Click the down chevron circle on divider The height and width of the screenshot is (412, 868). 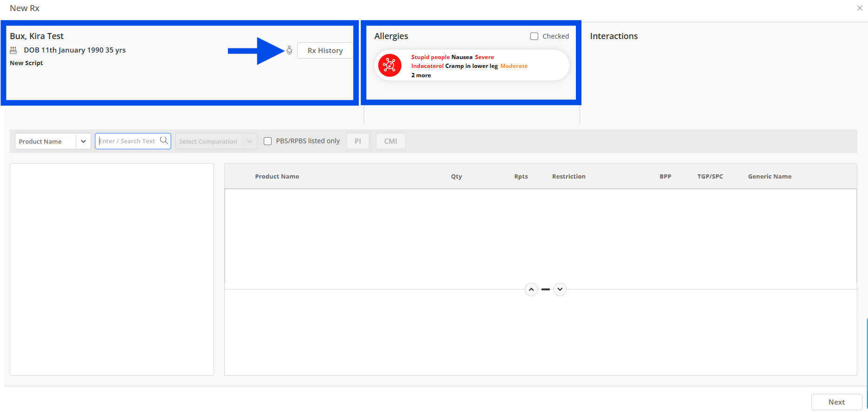[x=560, y=289]
